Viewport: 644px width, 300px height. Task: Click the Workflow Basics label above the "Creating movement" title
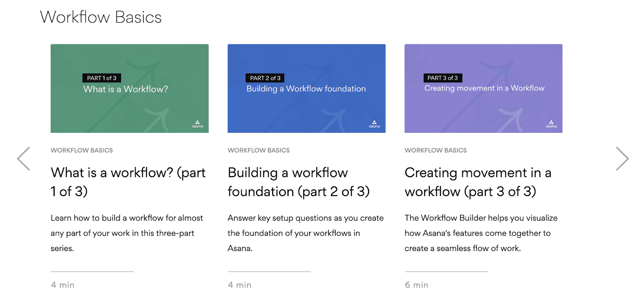tap(436, 150)
